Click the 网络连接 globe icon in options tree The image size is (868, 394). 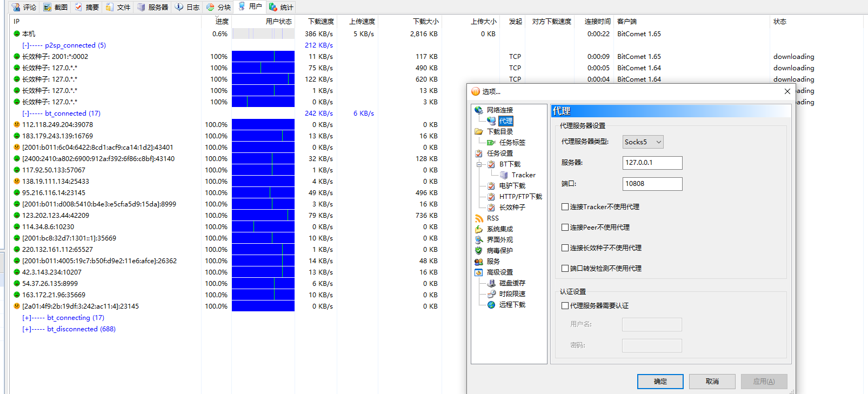click(x=479, y=110)
